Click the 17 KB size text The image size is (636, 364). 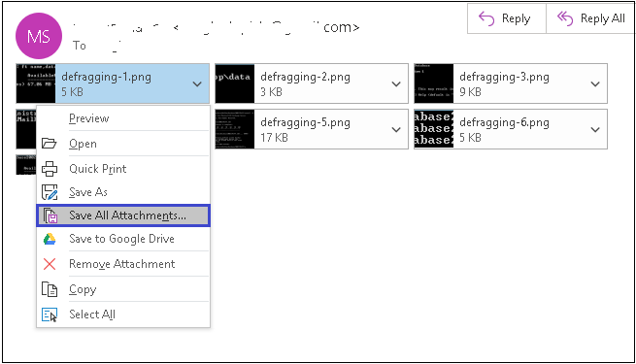274,138
